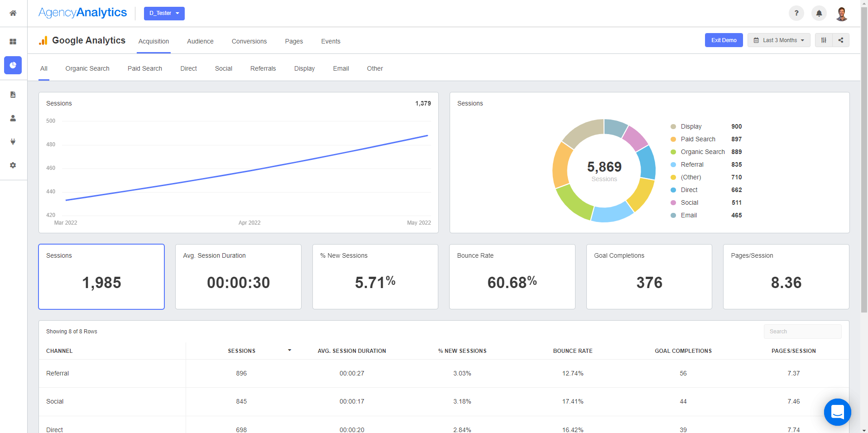The height and width of the screenshot is (433, 868).
Task: Click the Google Analytics bar logo icon
Action: 43,41
